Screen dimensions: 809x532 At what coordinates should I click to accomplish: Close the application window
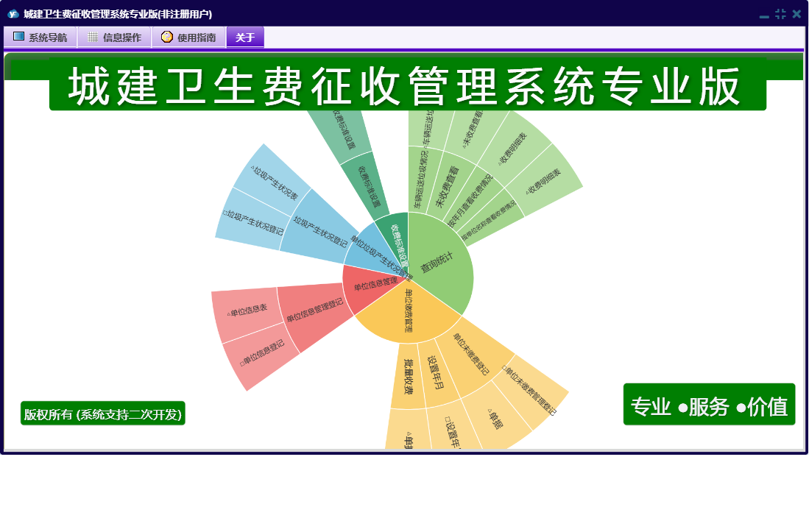click(797, 15)
